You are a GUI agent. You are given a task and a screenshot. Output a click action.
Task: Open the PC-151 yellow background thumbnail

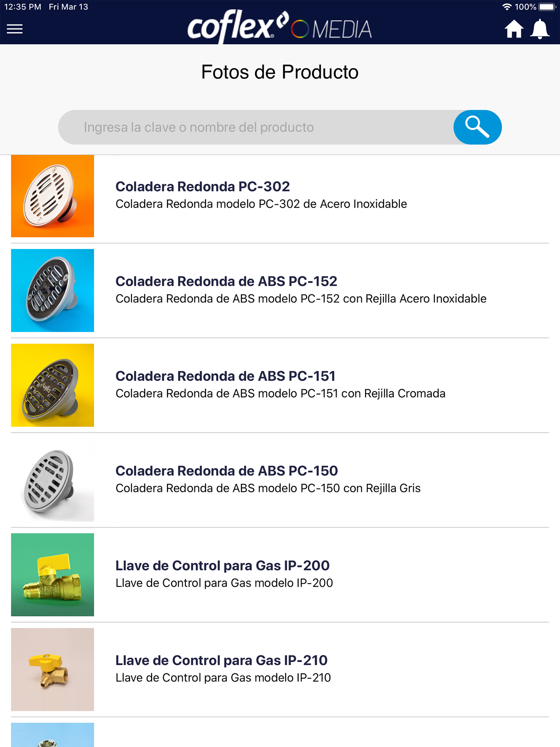[x=52, y=385]
